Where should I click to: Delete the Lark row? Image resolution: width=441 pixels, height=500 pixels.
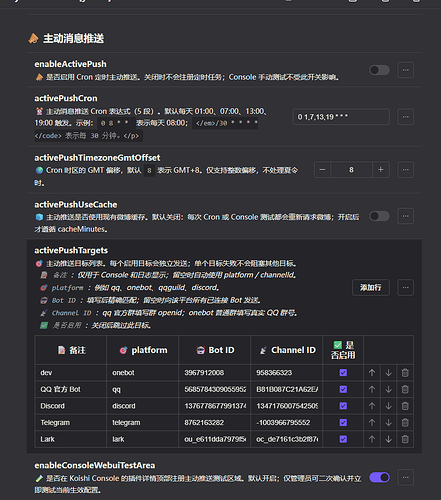(x=405, y=439)
